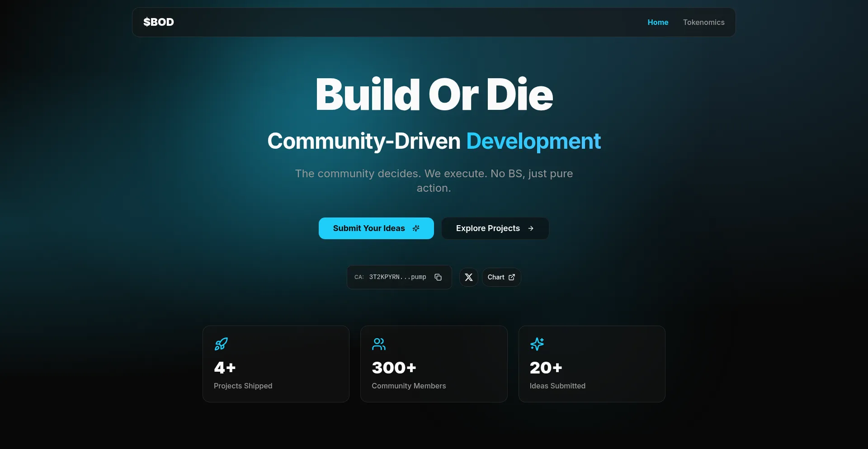This screenshot has width=868, height=449.
Task: Click the Build Or Die headline
Action: tap(434, 94)
